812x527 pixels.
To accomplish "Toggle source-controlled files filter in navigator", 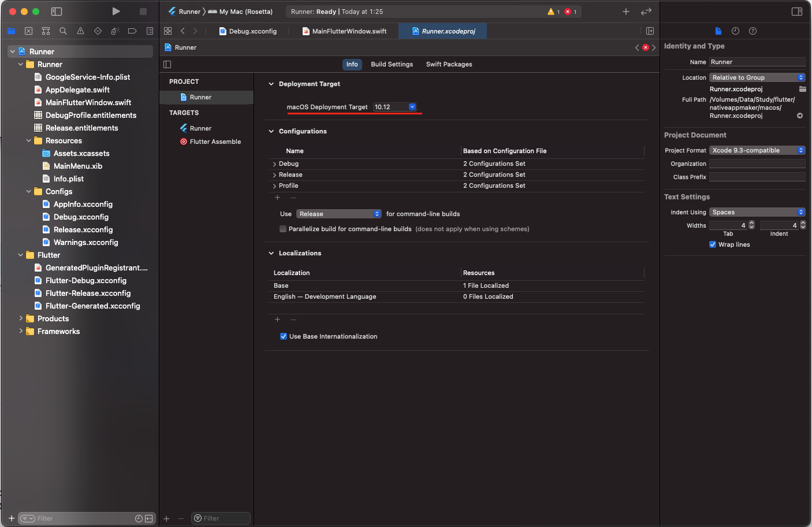I will [x=149, y=518].
